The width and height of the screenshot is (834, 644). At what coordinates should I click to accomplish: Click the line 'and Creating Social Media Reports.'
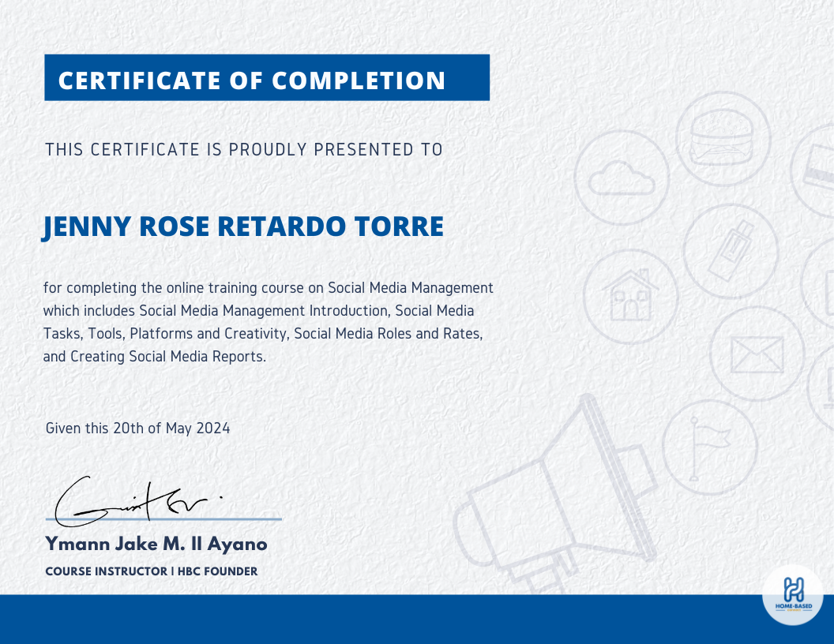(x=154, y=357)
